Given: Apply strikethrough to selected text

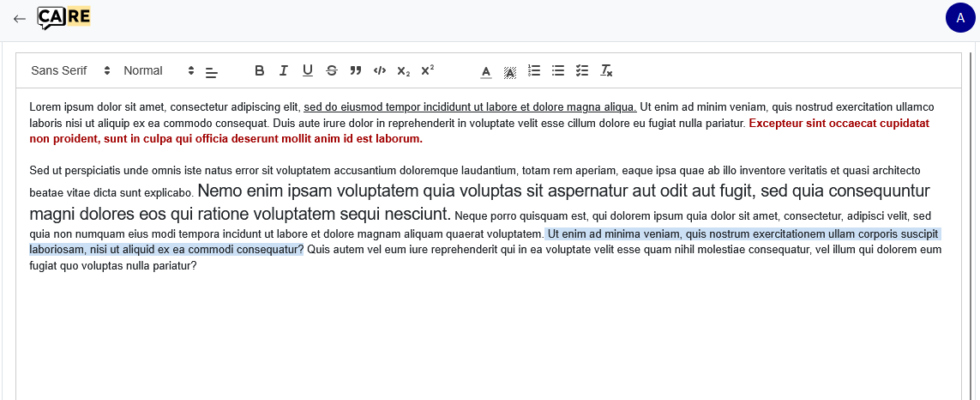Looking at the screenshot, I should (332, 71).
